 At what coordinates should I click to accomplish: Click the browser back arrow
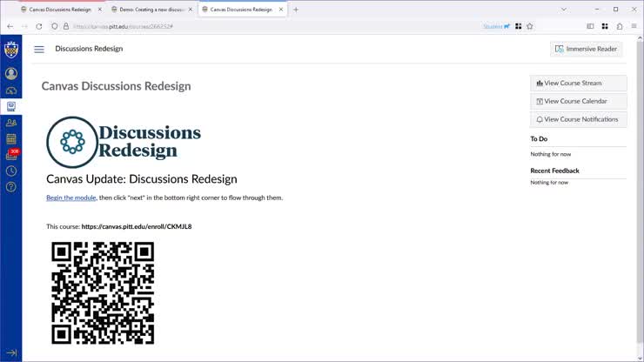10,26
